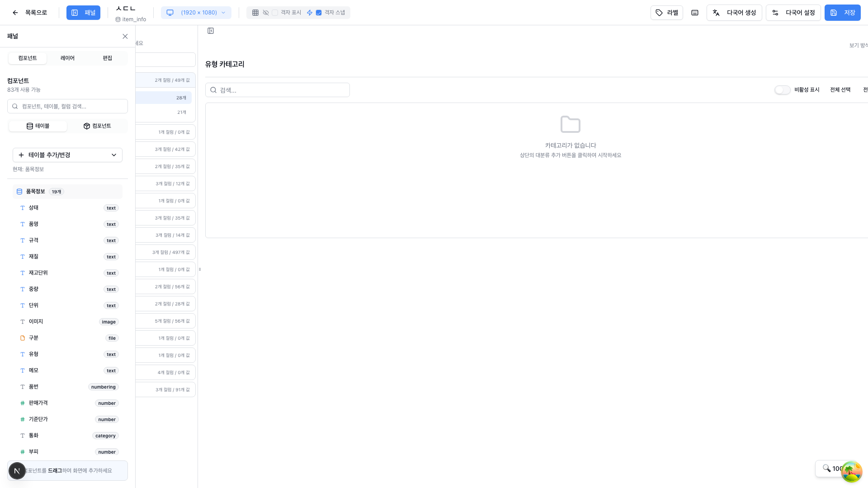
Task: Uncheck the 격자 스냅 checkbox
Action: click(x=319, y=13)
